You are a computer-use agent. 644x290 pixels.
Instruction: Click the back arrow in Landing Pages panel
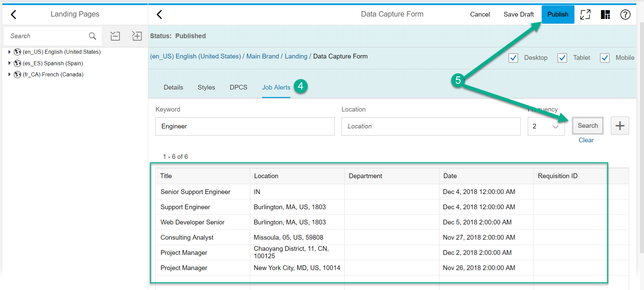[14, 15]
